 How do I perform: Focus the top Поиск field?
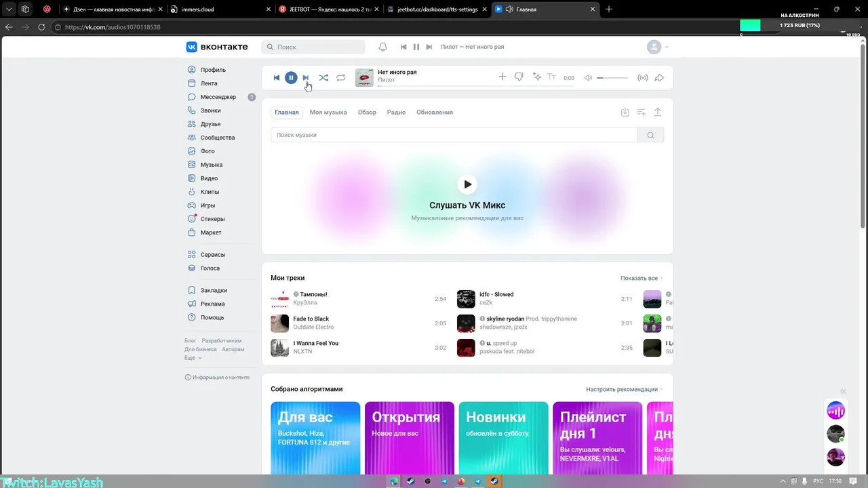[313, 47]
